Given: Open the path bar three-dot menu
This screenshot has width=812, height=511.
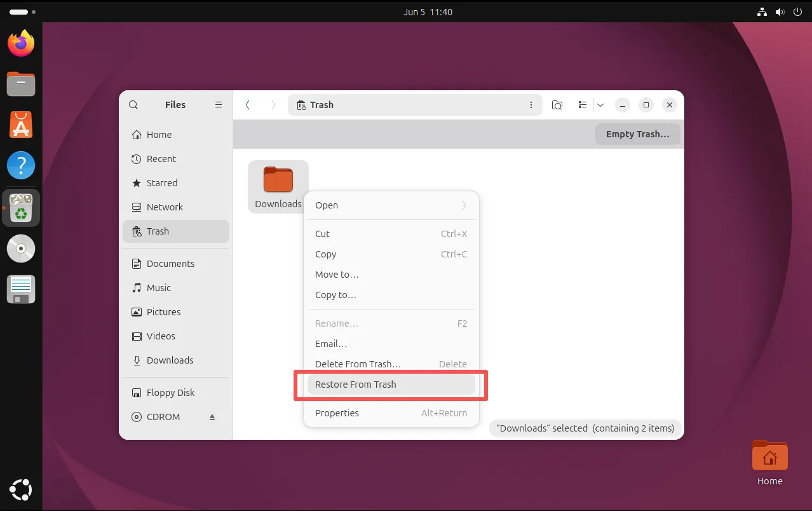Looking at the screenshot, I should click(x=531, y=105).
